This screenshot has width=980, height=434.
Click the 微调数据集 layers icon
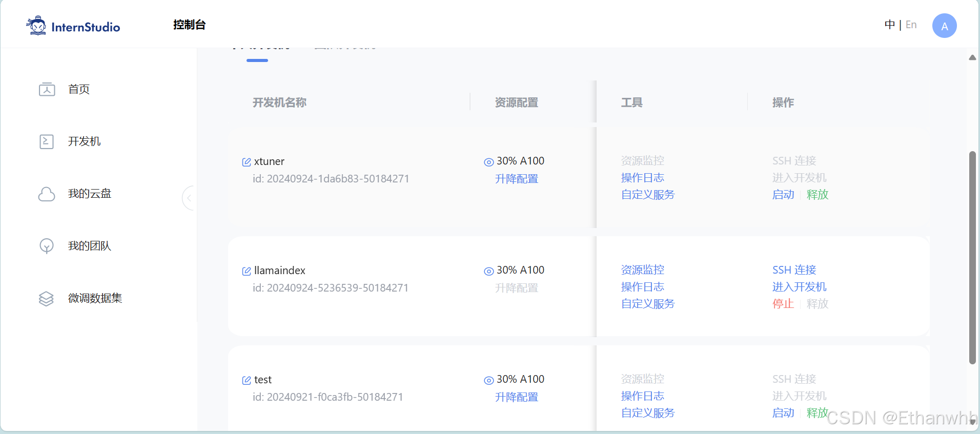point(46,299)
